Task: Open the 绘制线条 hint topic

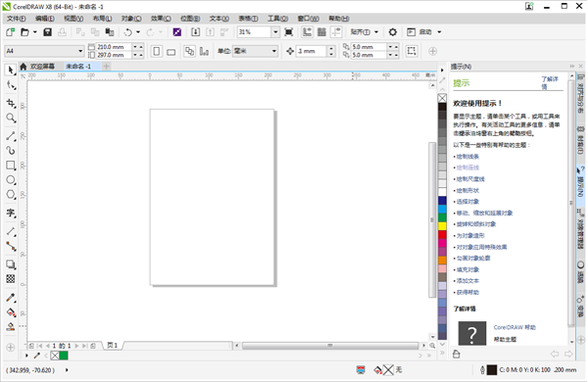Action: 467,157
